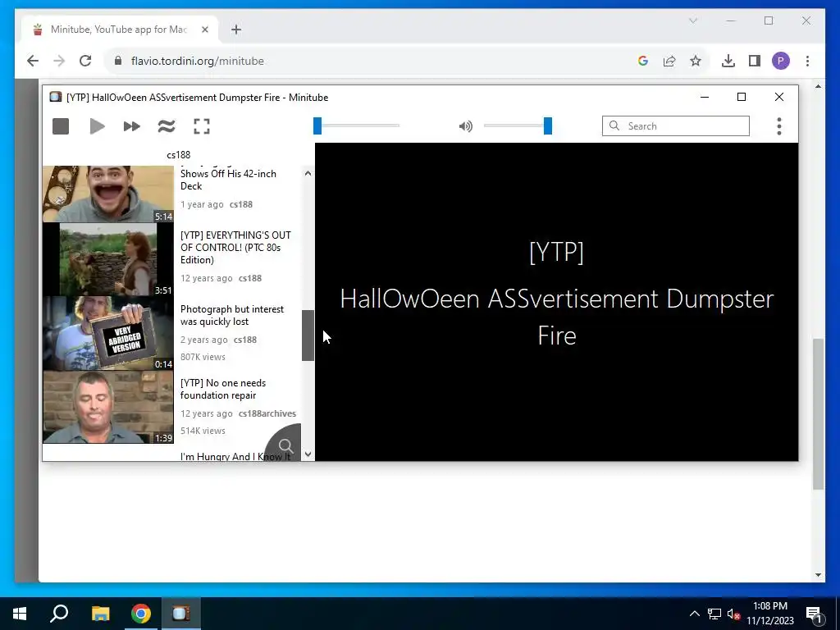Toggle Chrome side panel icon
The height and width of the screenshot is (630, 840).
755,61
